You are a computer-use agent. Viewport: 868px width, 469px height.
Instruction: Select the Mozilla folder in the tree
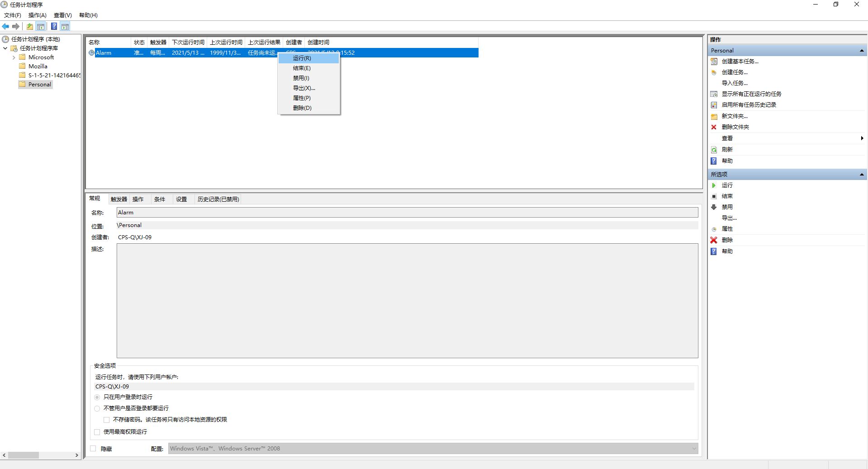(x=38, y=66)
